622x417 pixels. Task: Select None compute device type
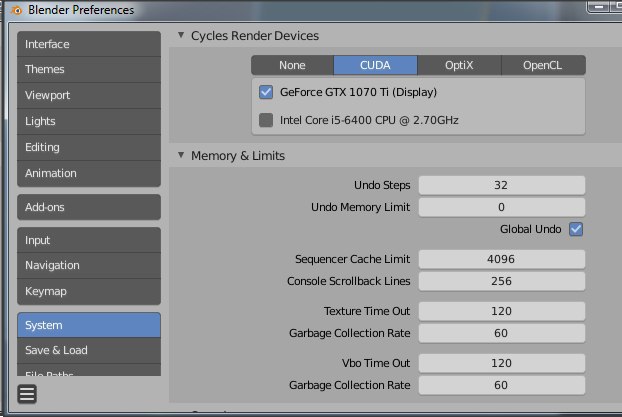[x=292, y=65]
